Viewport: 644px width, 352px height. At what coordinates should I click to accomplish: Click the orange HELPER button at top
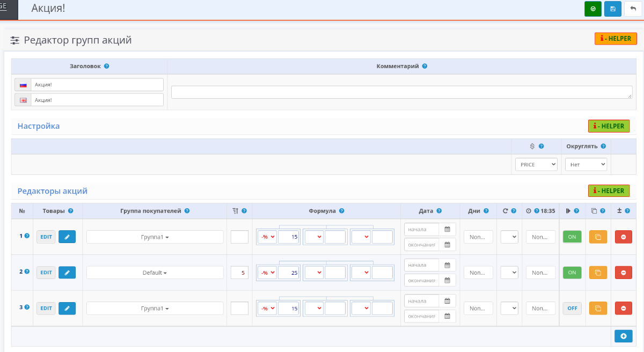[x=616, y=39]
